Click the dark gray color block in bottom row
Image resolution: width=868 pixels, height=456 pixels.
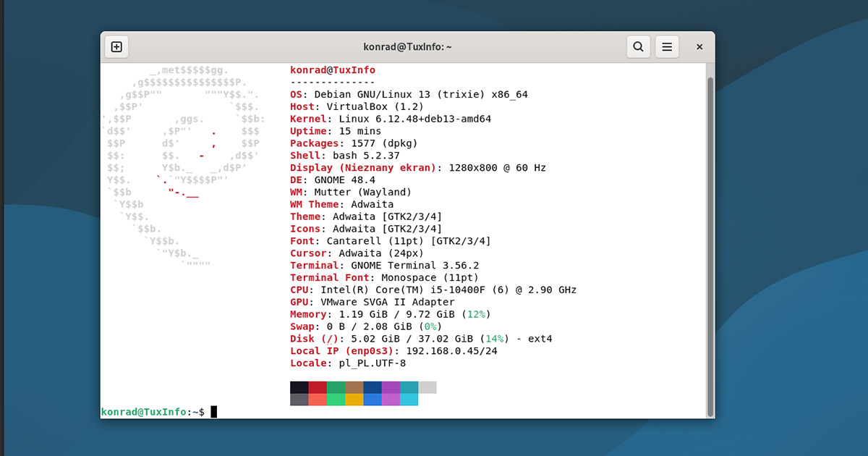click(x=299, y=400)
